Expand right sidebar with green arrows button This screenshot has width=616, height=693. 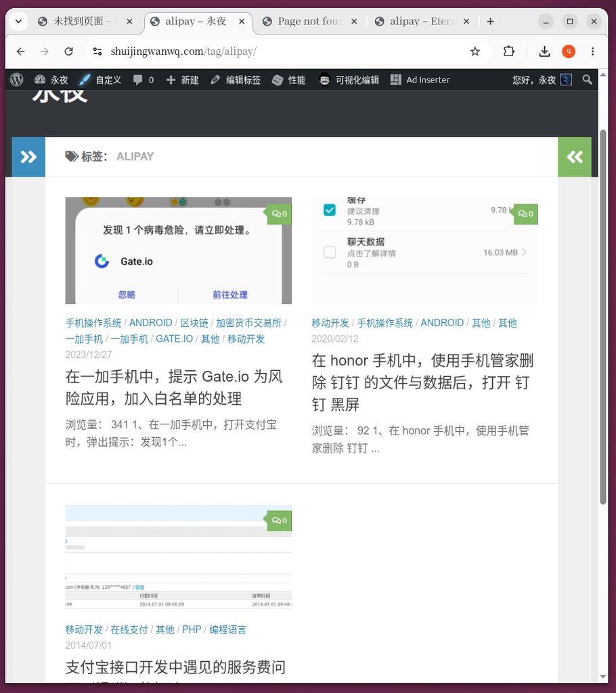tap(575, 157)
